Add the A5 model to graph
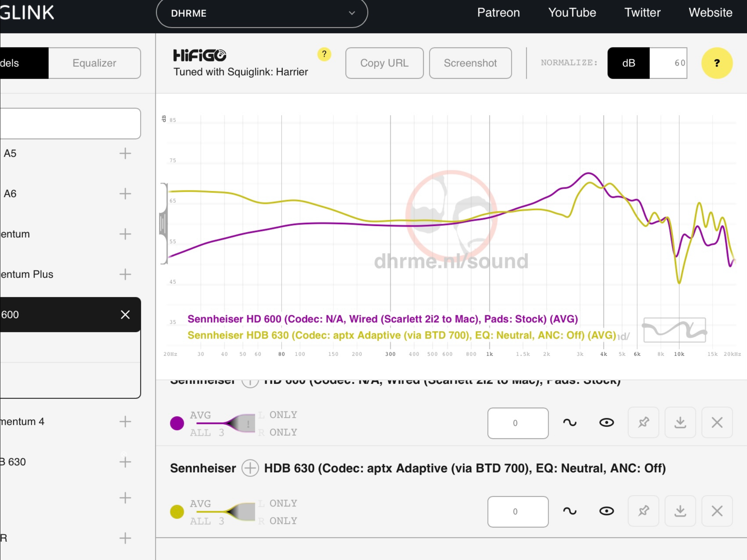Image resolution: width=747 pixels, height=560 pixels. click(125, 153)
